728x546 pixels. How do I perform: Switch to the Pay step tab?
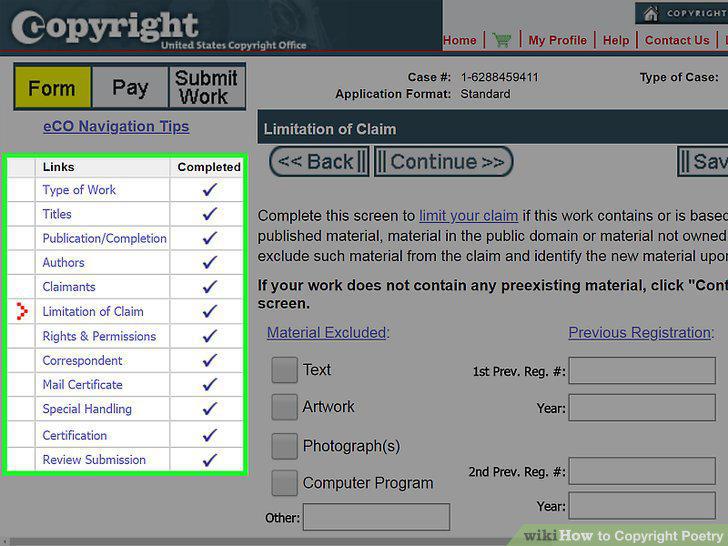pos(130,87)
